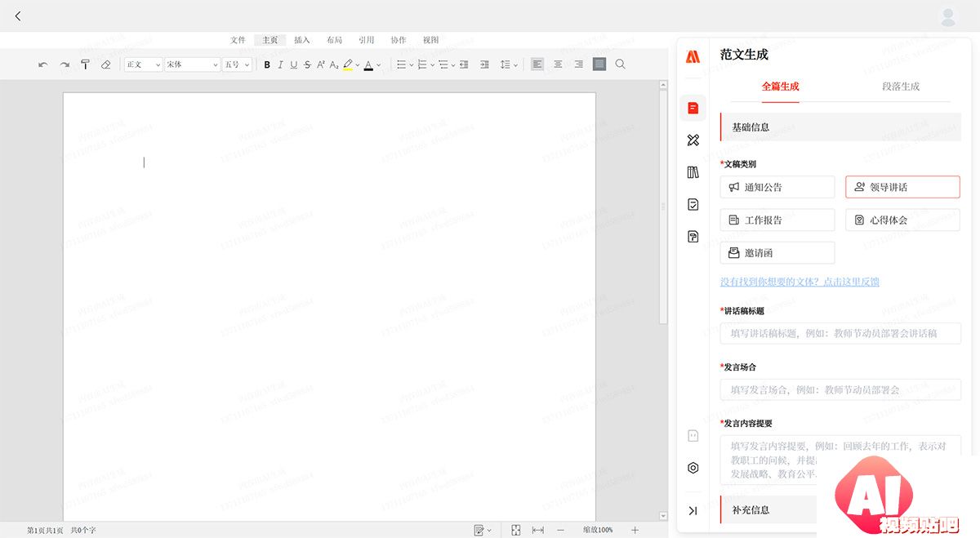Choose the 通知公告 document type
980x538 pixels.
[777, 187]
